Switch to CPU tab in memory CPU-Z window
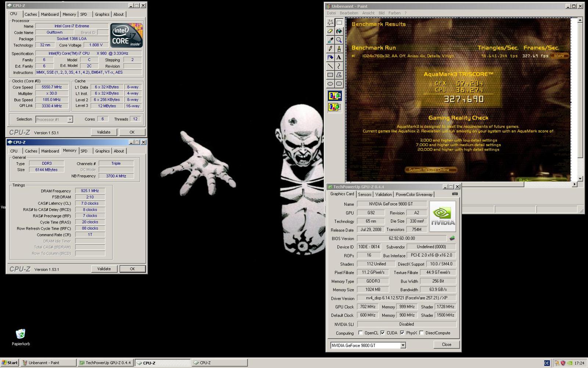Viewport: 588px width, 368px height. 14,151
